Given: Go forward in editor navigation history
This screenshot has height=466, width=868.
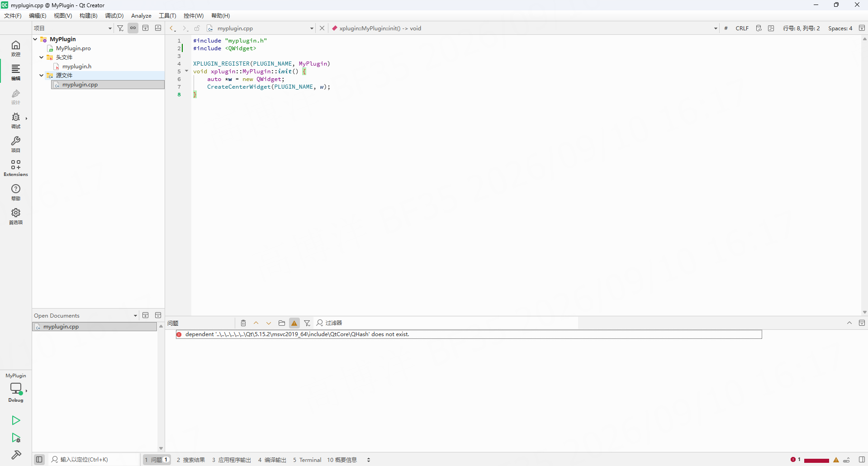Looking at the screenshot, I should tap(185, 28).
